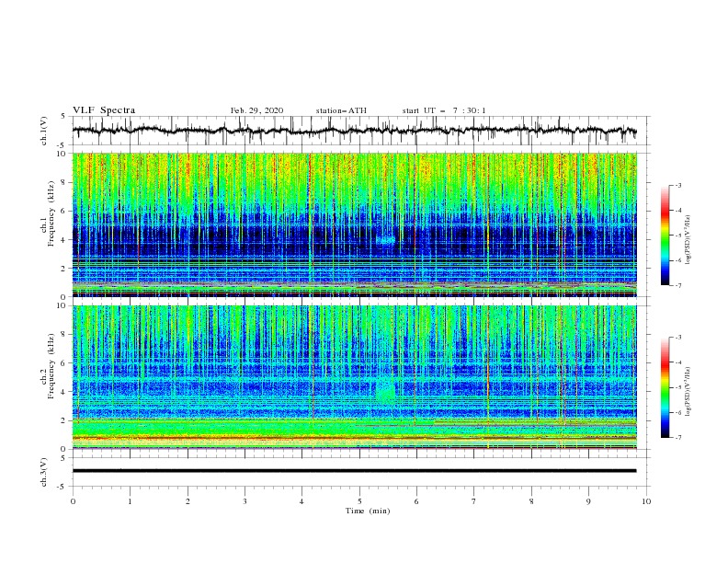Click the "3" tick on the time axis
The width and height of the screenshot is (728, 563).
coord(245,501)
